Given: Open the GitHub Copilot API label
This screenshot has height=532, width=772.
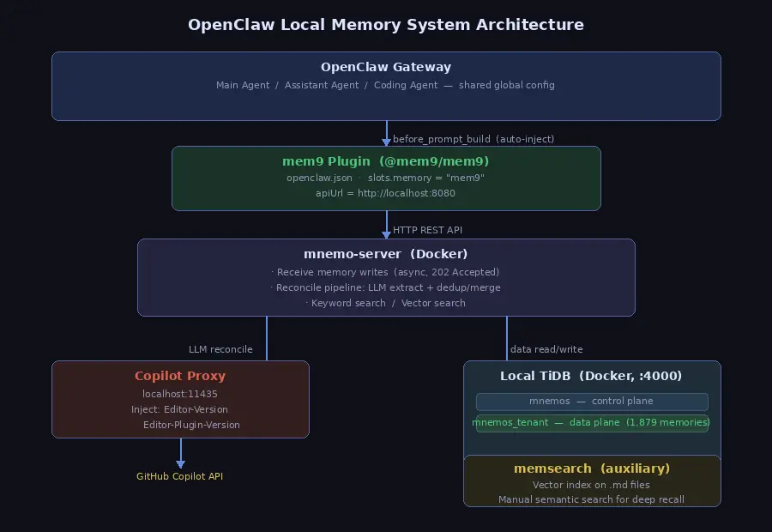Looking at the screenshot, I should coord(180,476).
